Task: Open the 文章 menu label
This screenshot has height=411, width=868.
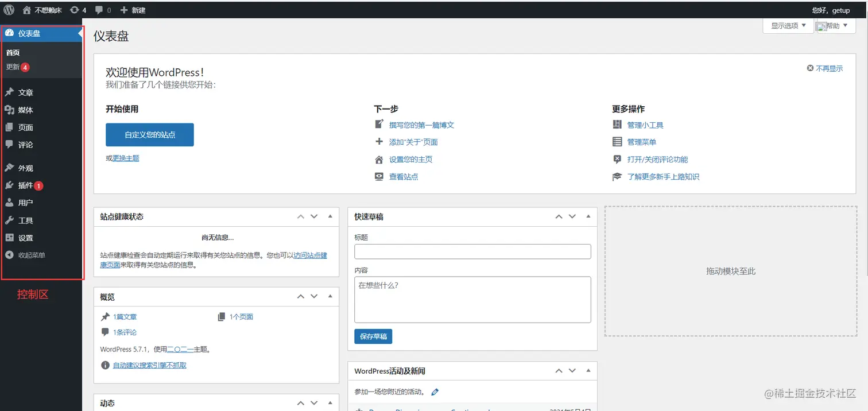Action: pyautogui.click(x=26, y=92)
